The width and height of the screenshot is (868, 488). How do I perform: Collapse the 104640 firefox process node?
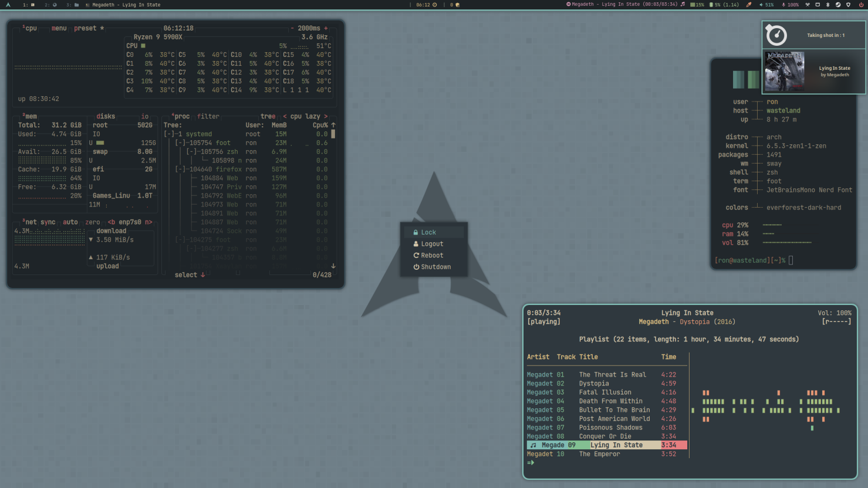point(180,169)
